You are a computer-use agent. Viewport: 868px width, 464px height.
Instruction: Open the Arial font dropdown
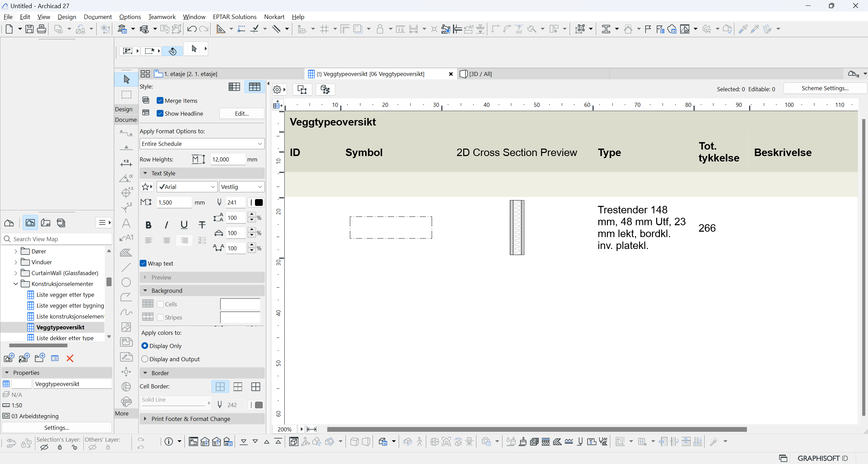coord(187,187)
